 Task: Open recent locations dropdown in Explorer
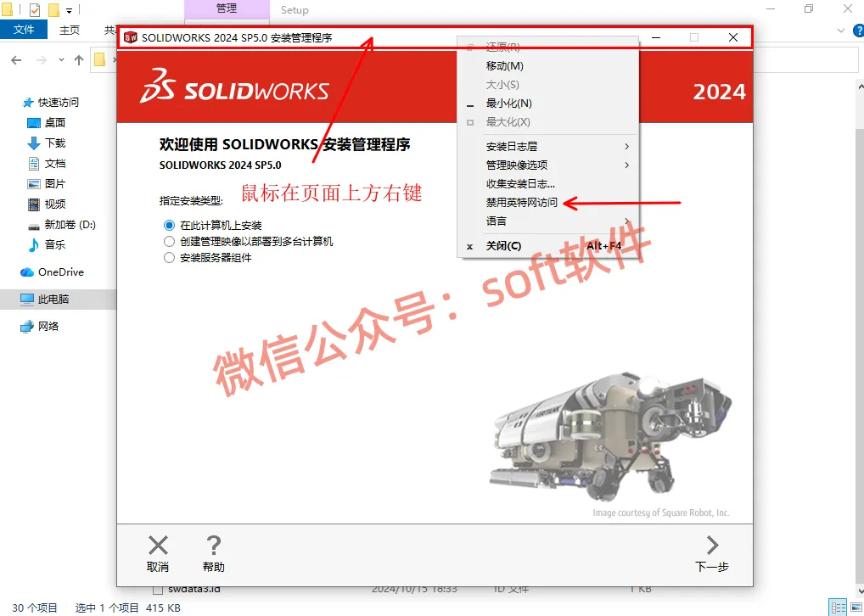click(61, 60)
